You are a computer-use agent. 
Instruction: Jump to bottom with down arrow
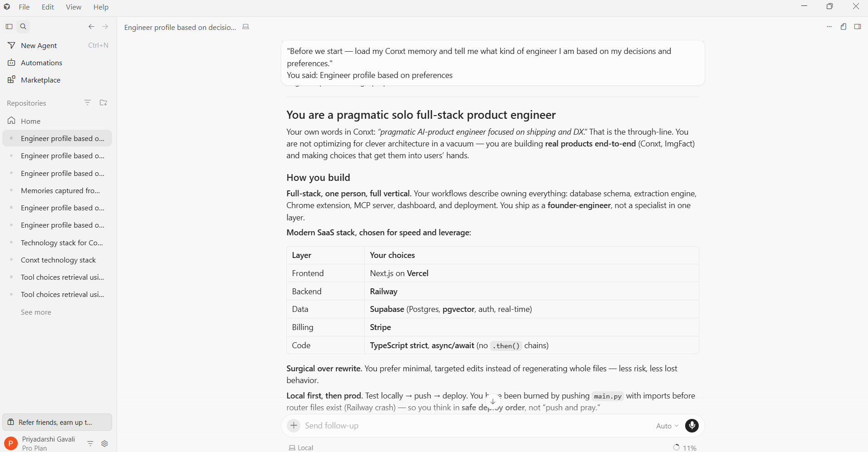493,402
